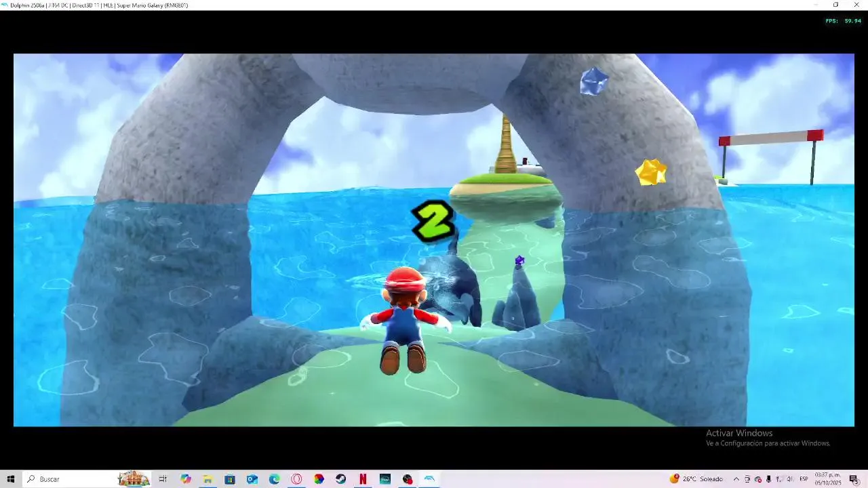868x488 pixels.
Task: Open File Explorer from the taskbar
Action: (x=208, y=479)
